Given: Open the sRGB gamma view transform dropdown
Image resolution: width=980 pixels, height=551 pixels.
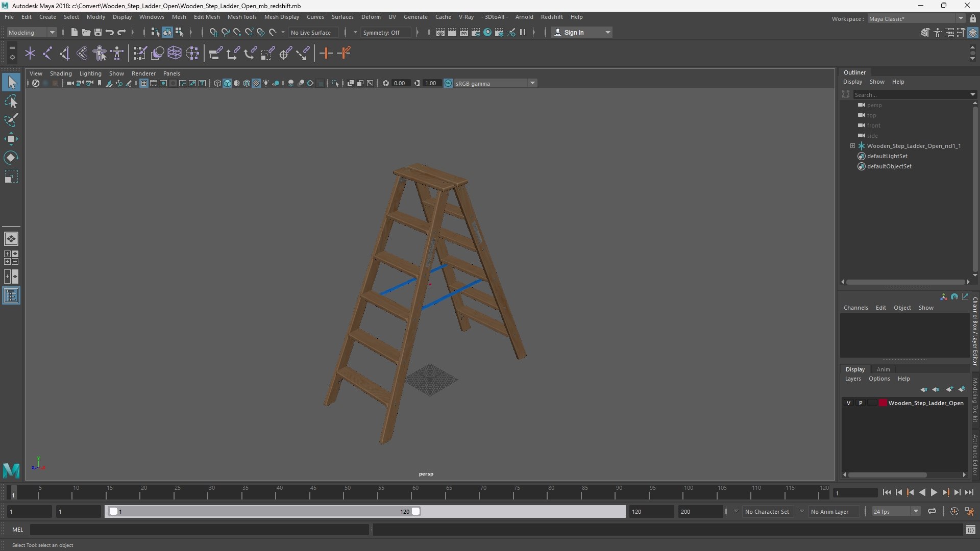Looking at the screenshot, I should point(495,83).
